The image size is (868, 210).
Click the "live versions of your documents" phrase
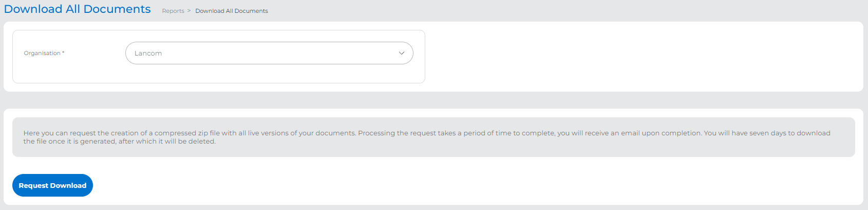point(301,133)
